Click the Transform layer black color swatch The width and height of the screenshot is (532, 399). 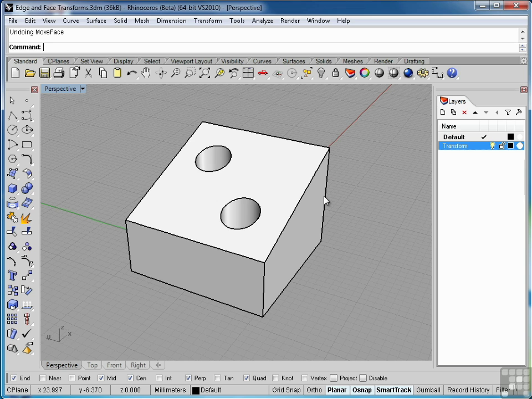coord(510,146)
